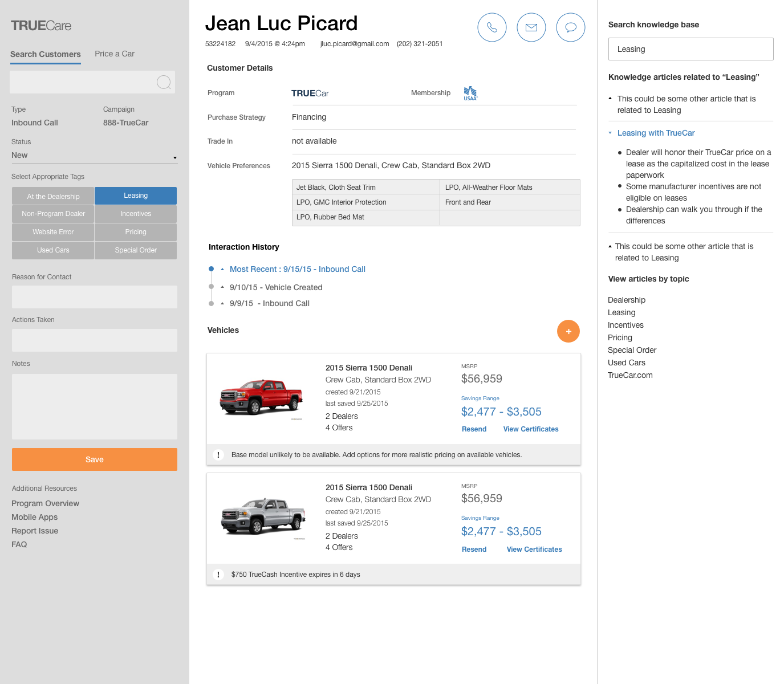The height and width of the screenshot is (684, 784).
Task: Click the phone call icon
Action: pos(491,27)
